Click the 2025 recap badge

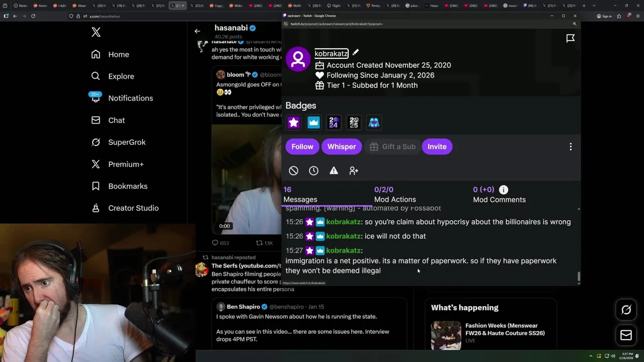point(354,122)
